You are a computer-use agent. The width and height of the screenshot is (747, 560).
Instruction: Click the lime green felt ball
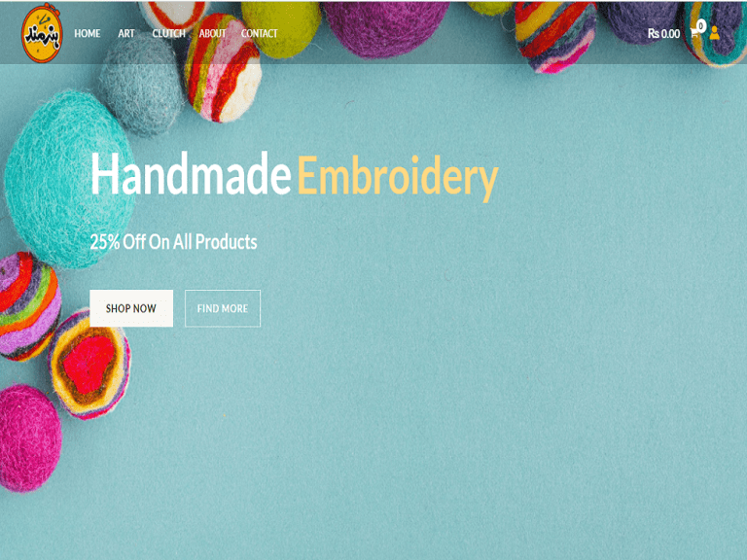pyautogui.click(x=280, y=27)
